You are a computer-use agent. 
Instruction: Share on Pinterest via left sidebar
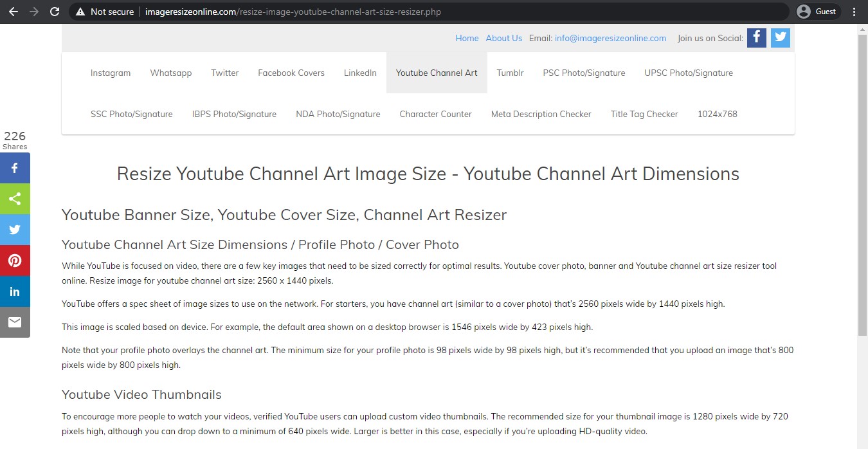15,261
